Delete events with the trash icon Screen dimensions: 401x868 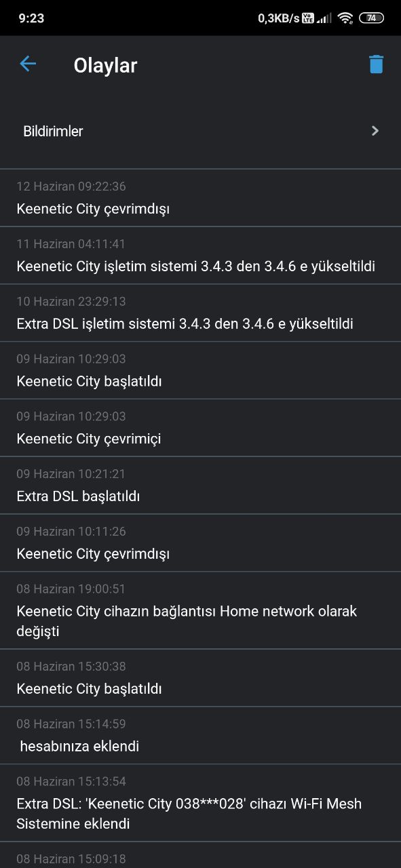click(376, 64)
